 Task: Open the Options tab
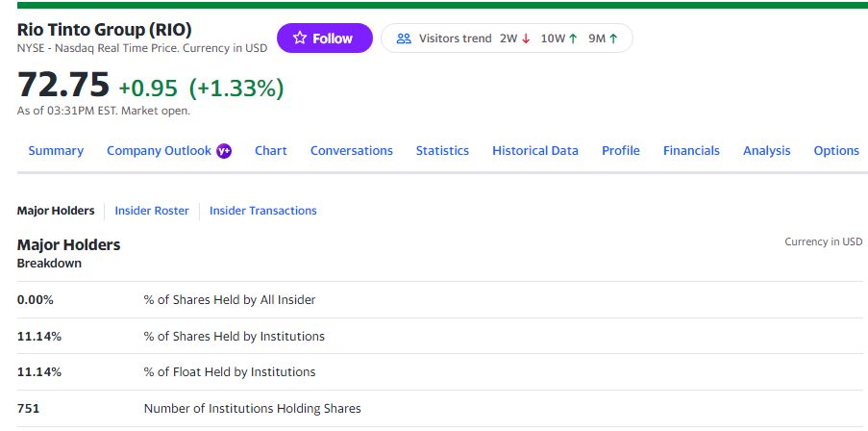tap(836, 151)
